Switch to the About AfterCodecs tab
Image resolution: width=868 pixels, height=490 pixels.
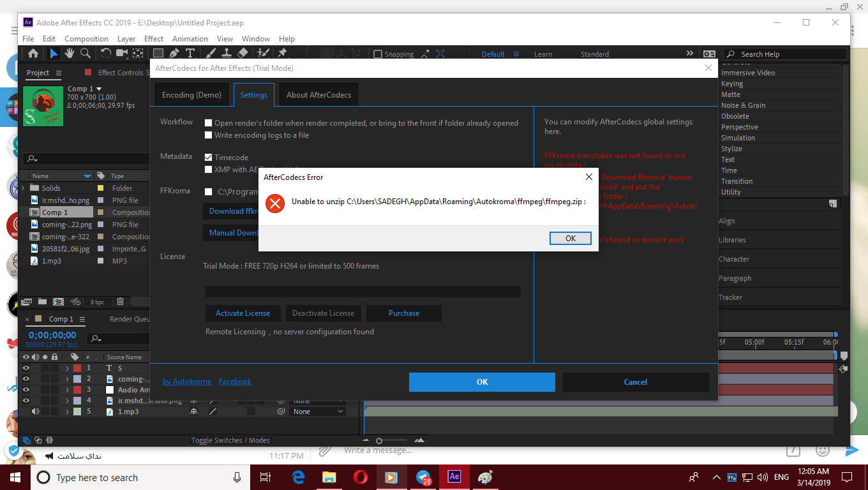point(318,95)
